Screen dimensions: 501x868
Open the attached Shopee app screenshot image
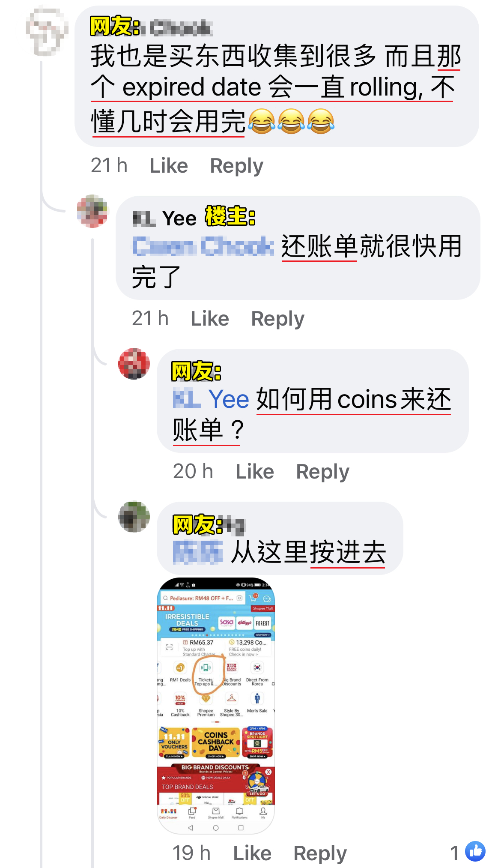pos(216,706)
